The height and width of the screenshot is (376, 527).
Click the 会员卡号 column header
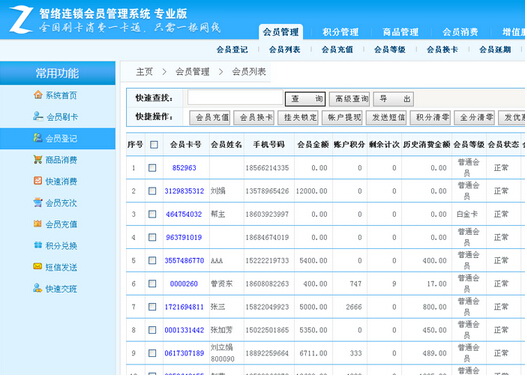point(186,145)
